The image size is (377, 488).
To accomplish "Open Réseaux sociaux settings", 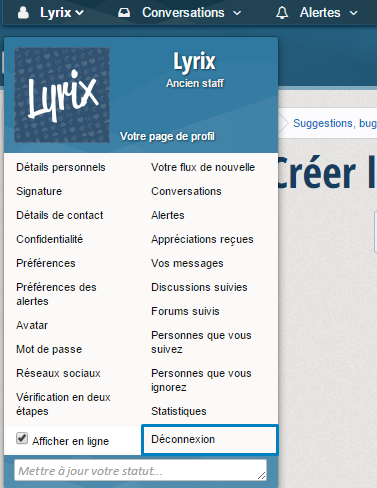I will [x=58, y=373].
